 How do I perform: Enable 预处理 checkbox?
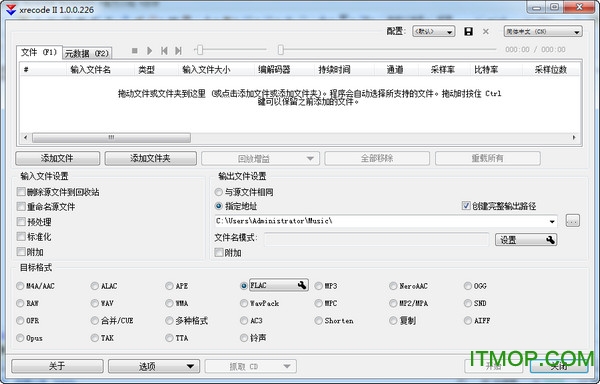tap(21, 221)
